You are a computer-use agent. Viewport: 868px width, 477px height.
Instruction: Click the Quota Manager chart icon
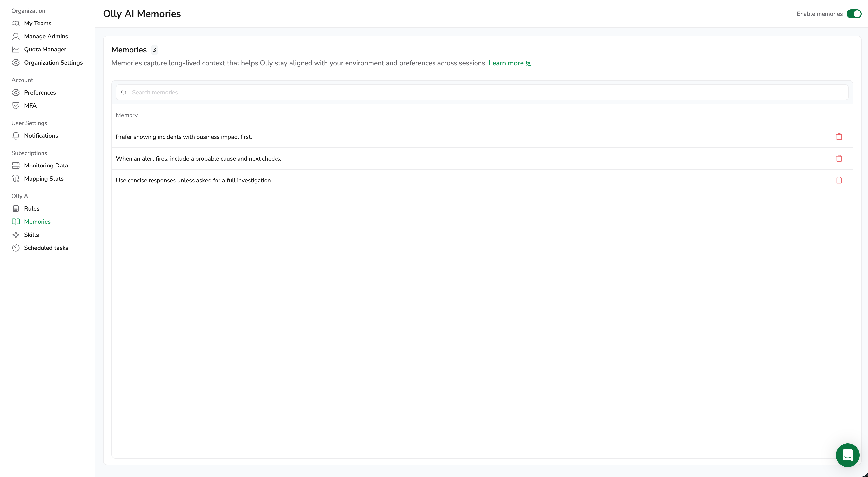(16, 49)
